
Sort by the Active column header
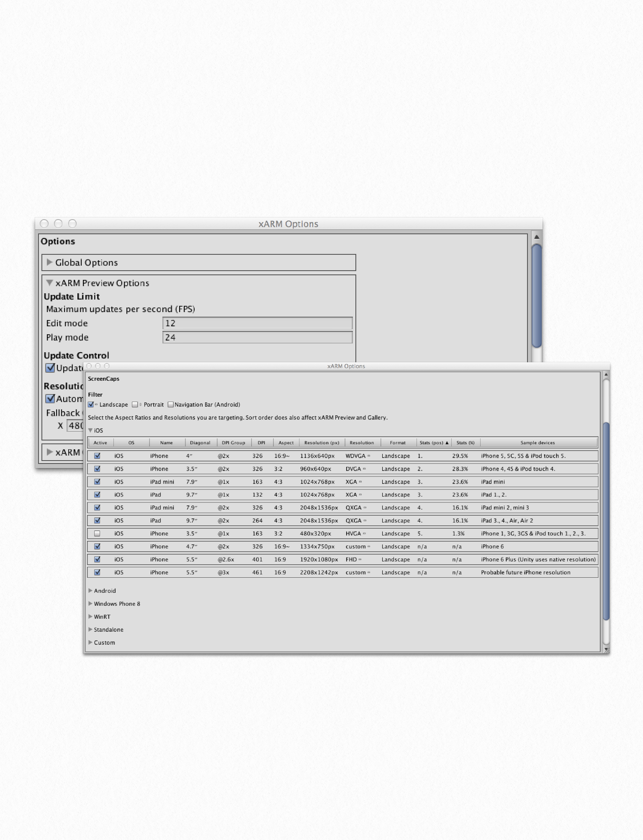click(x=100, y=443)
